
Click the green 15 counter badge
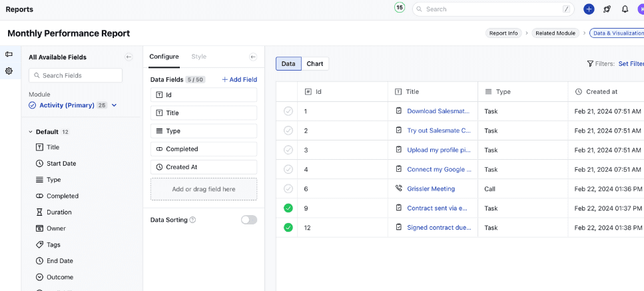(x=399, y=7)
